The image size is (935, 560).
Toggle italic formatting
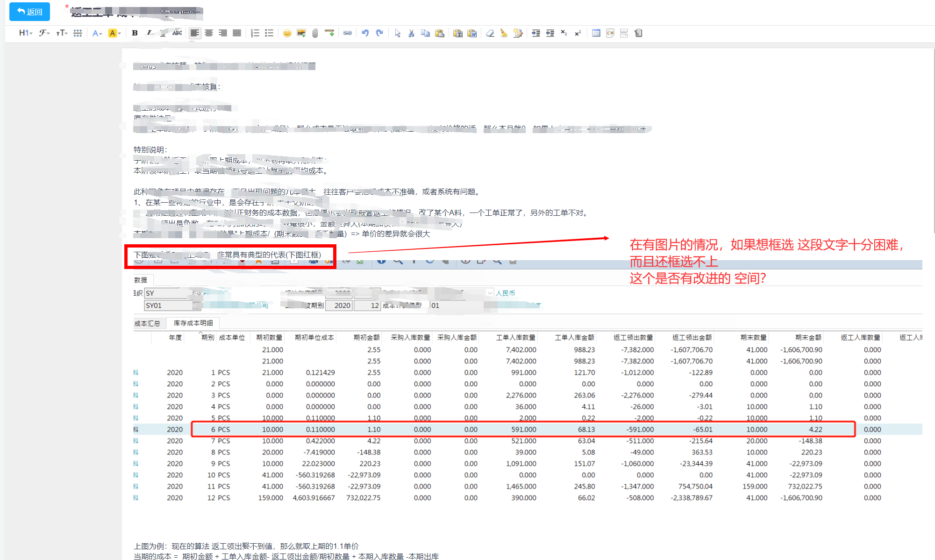coord(149,33)
